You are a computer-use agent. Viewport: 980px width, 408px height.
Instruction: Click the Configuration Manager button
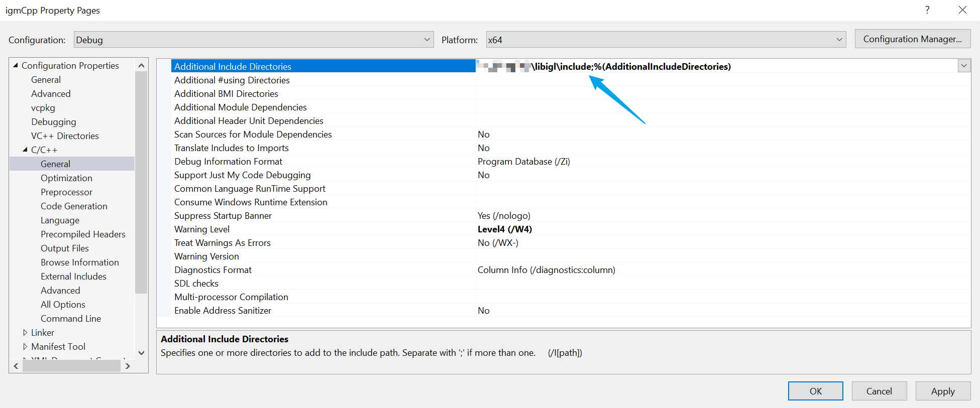[x=913, y=39]
